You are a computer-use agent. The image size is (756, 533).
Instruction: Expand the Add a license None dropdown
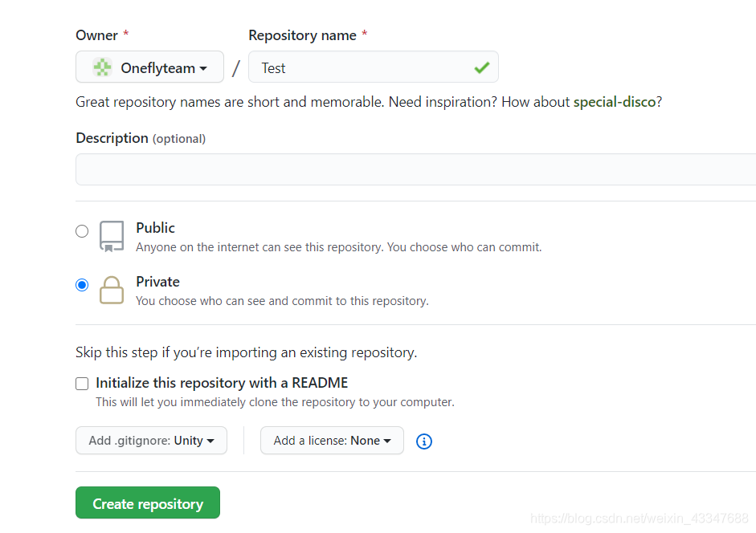(x=332, y=441)
